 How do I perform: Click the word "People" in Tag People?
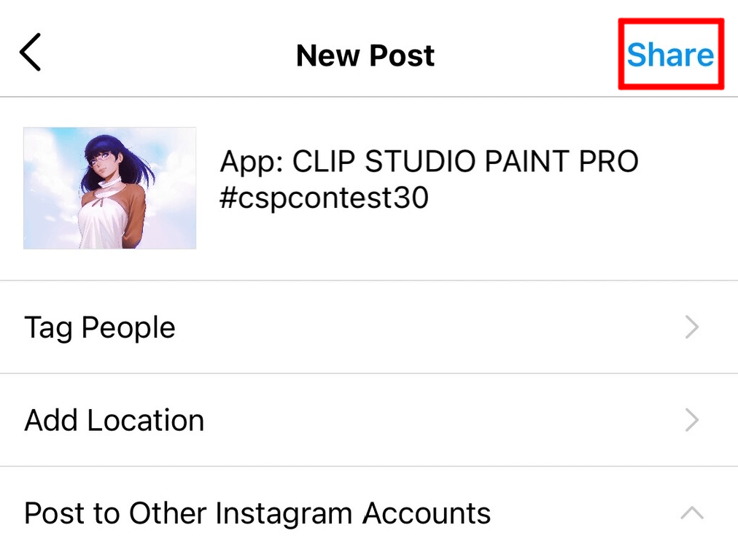coord(128,327)
